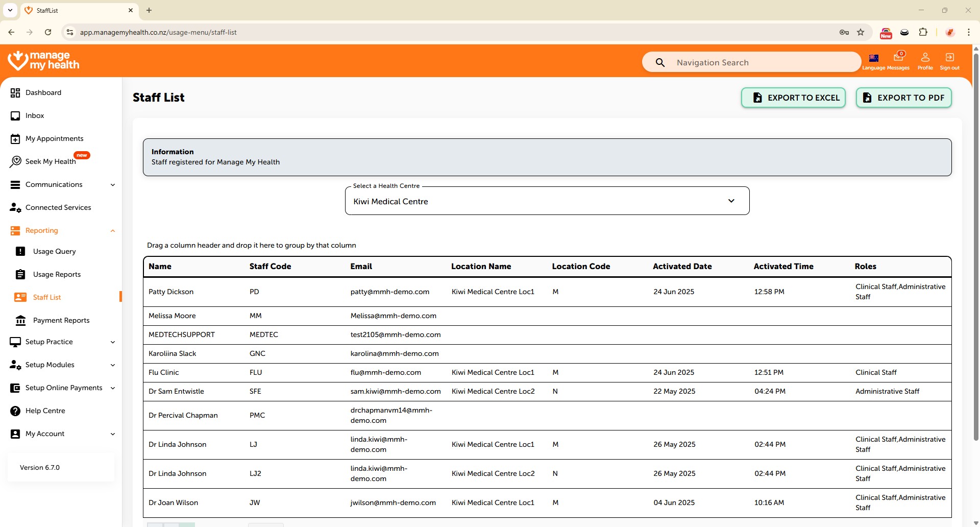Viewport: 980px width, 527px height.
Task: Click the Sign out icon
Action: click(x=949, y=57)
